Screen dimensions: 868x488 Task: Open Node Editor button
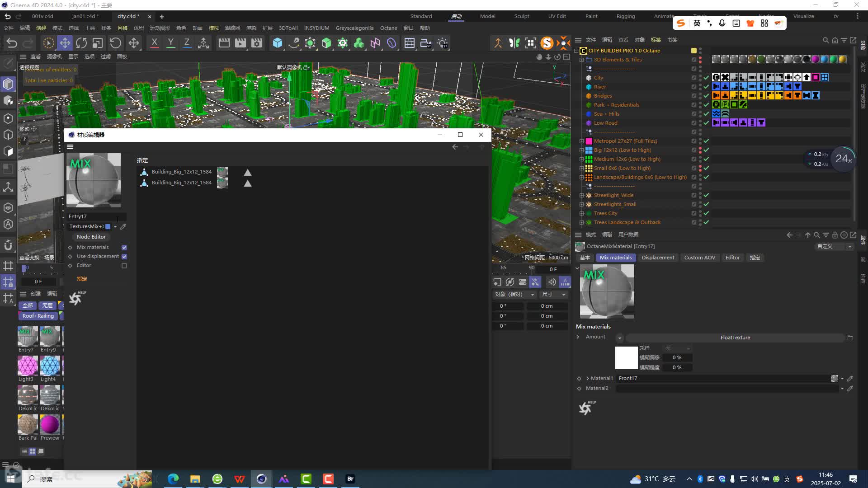(91, 237)
